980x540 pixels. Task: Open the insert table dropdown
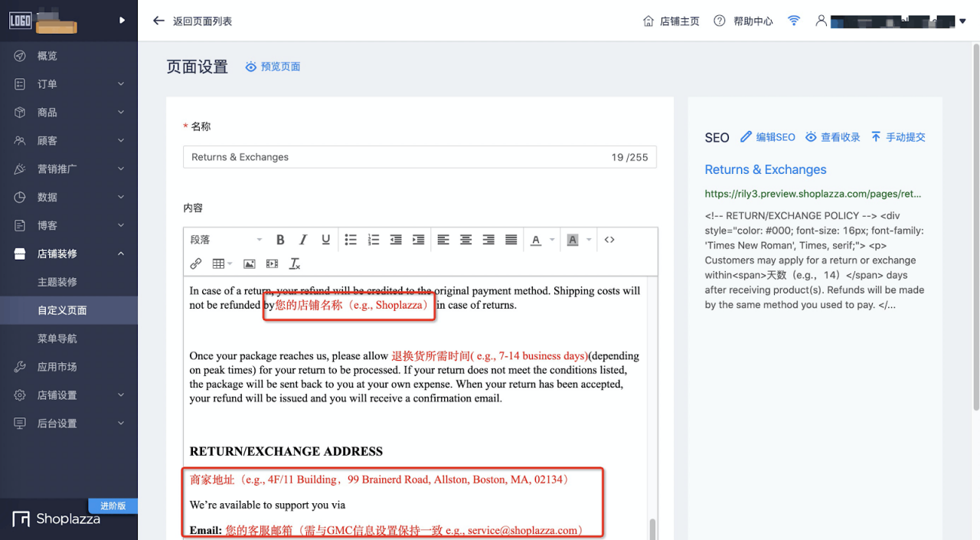point(223,263)
